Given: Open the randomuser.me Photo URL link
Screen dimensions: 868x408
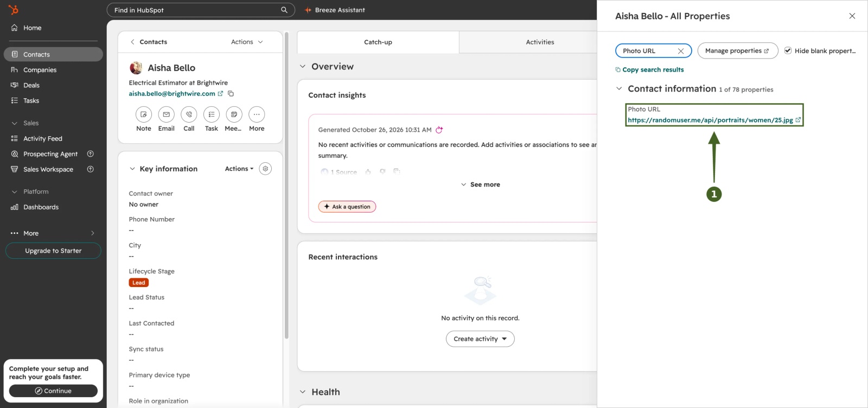Looking at the screenshot, I should [710, 120].
